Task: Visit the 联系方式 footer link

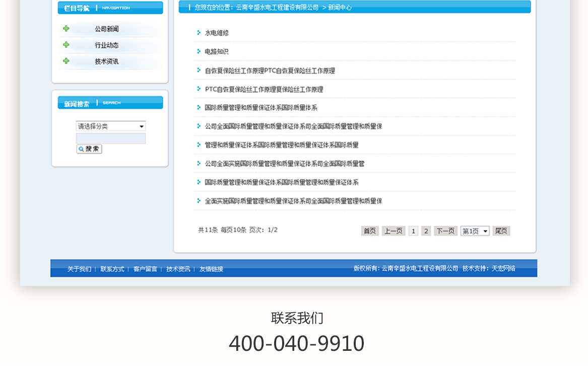Action: click(112, 269)
